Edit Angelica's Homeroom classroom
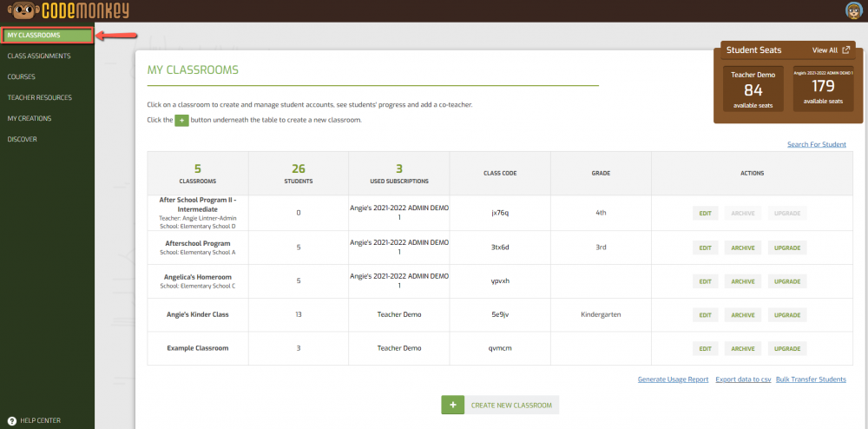 click(x=705, y=281)
